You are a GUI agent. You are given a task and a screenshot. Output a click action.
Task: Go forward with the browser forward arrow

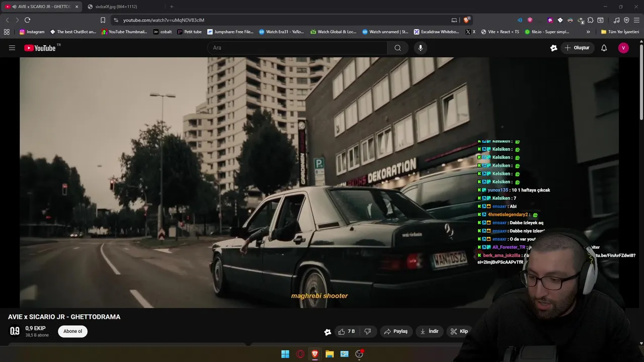coord(17,20)
